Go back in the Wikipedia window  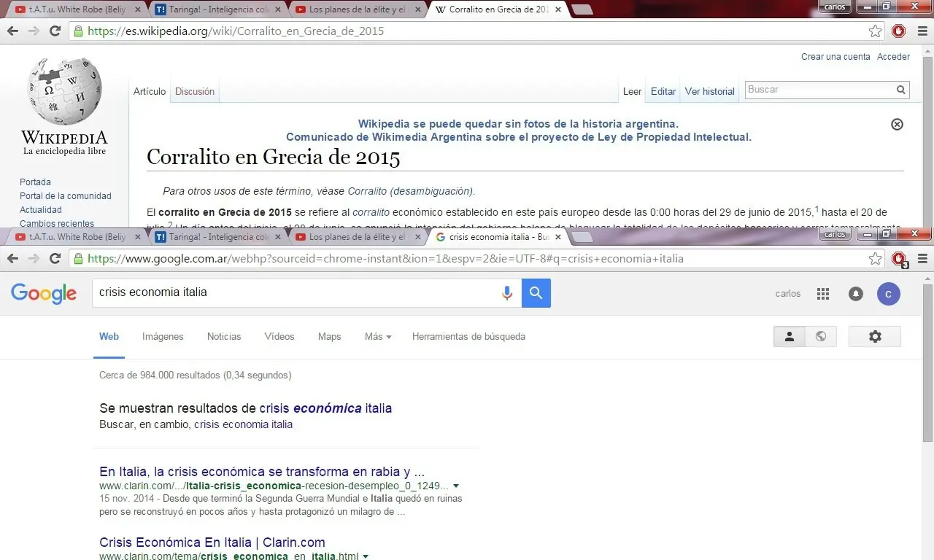(x=12, y=31)
